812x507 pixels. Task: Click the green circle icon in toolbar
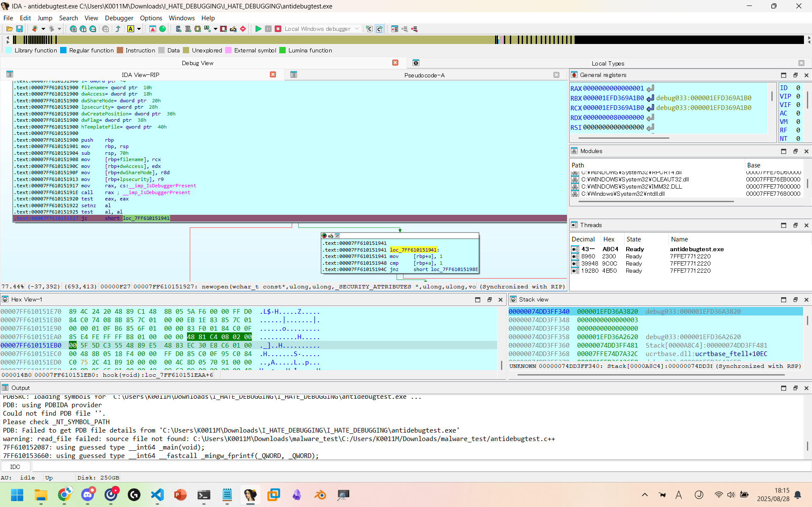point(162,29)
